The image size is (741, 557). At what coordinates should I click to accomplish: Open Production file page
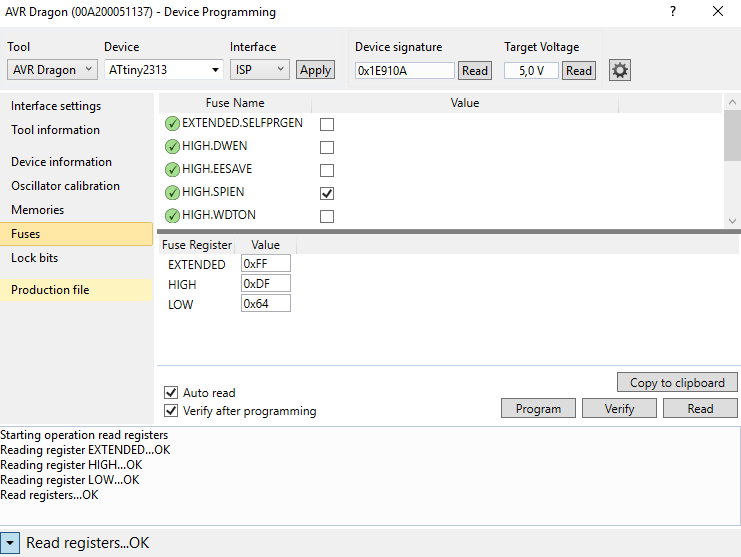pyautogui.click(x=77, y=290)
